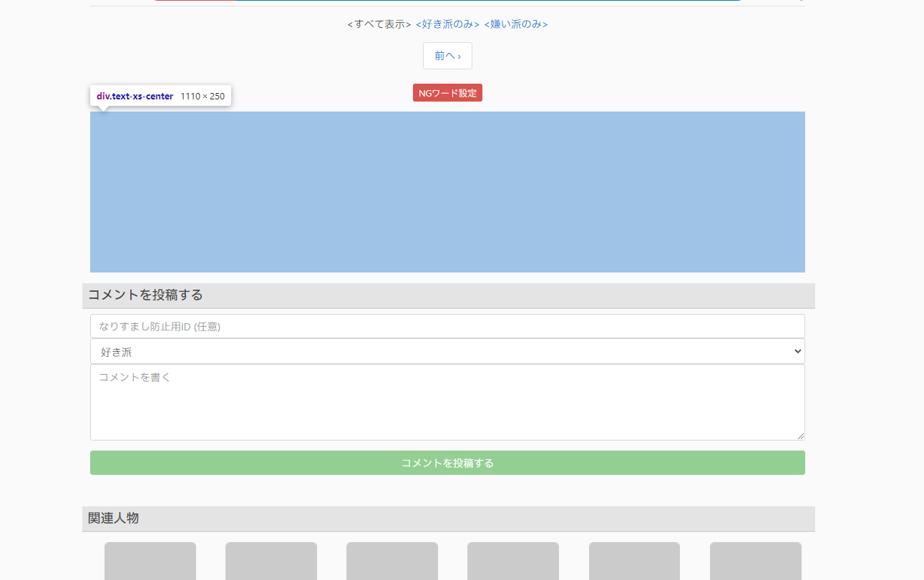
Task: Open the 好き派 stance dropdown
Action: point(447,350)
